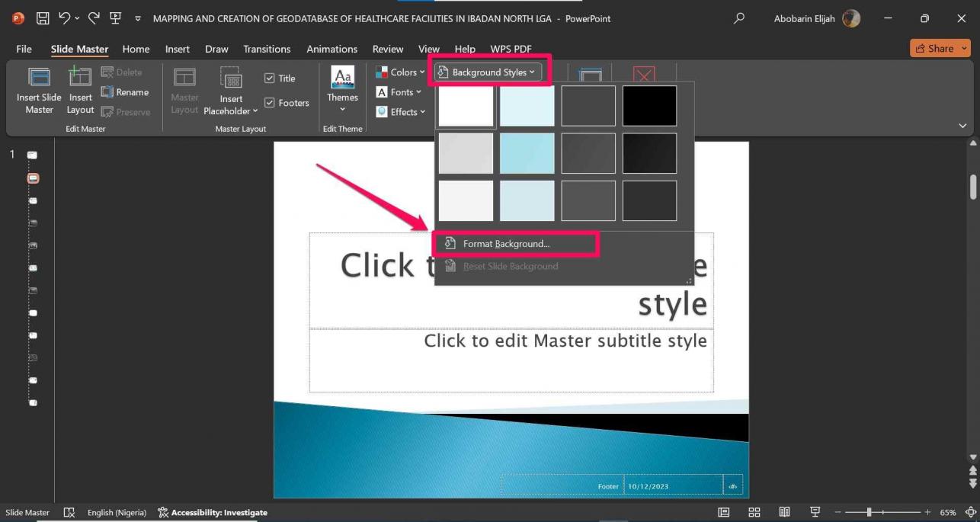Open the Themes gallery

pos(342,90)
